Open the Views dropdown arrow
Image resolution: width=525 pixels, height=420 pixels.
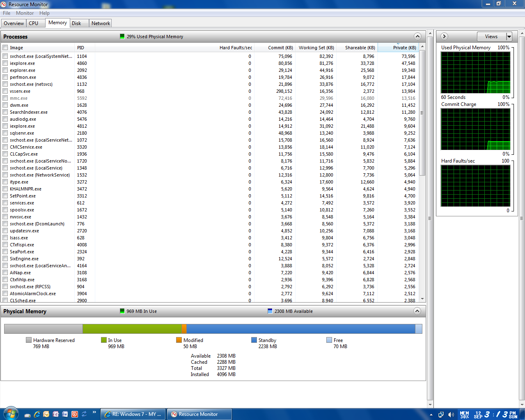click(509, 37)
